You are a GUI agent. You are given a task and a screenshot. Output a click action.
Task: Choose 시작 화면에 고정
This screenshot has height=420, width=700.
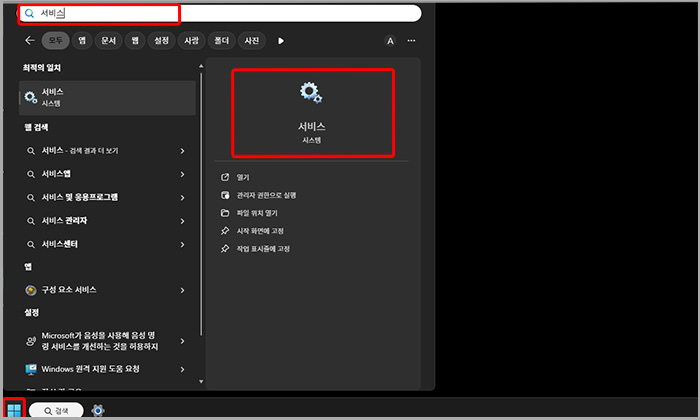[260, 231]
